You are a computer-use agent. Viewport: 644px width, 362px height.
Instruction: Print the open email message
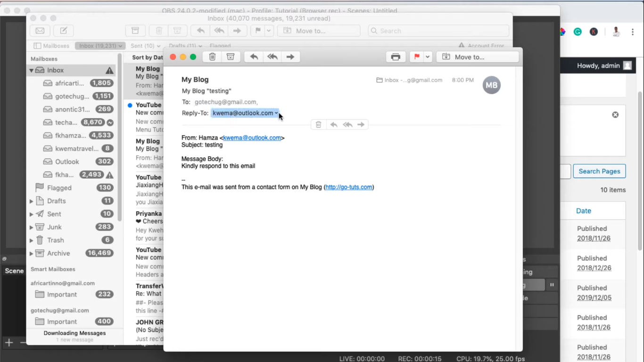396,57
